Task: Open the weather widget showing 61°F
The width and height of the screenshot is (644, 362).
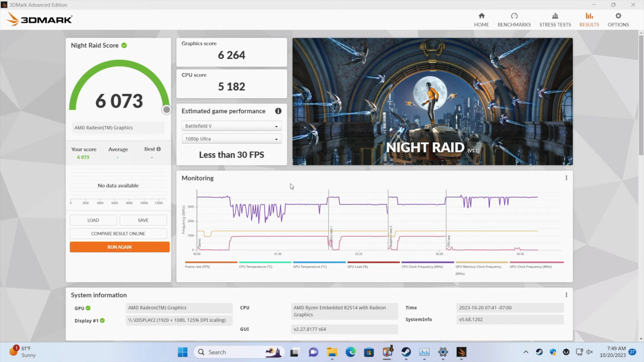Action: coord(23,352)
